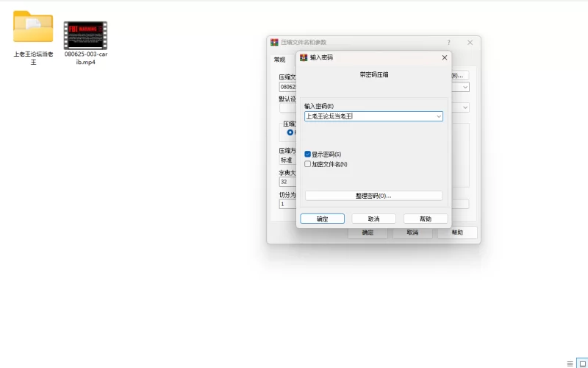
Task: Open the 字典大小 32 dropdown
Action: point(287,182)
